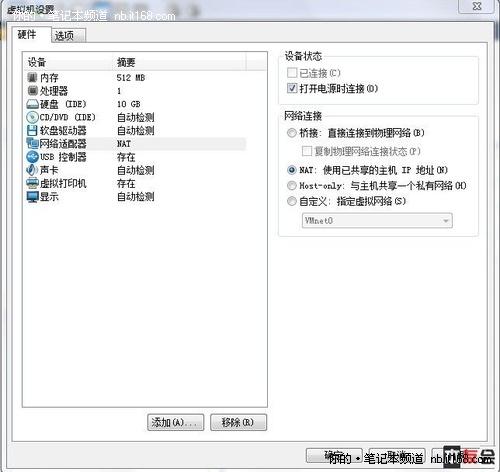Select the 显示 display monitor icon
The height and width of the screenshot is (472, 500).
coord(32,197)
